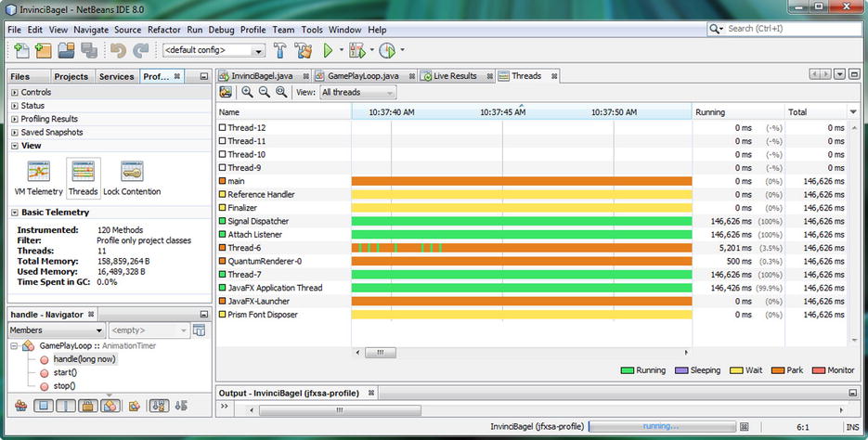Click the New File toolbar icon

(21, 50)
